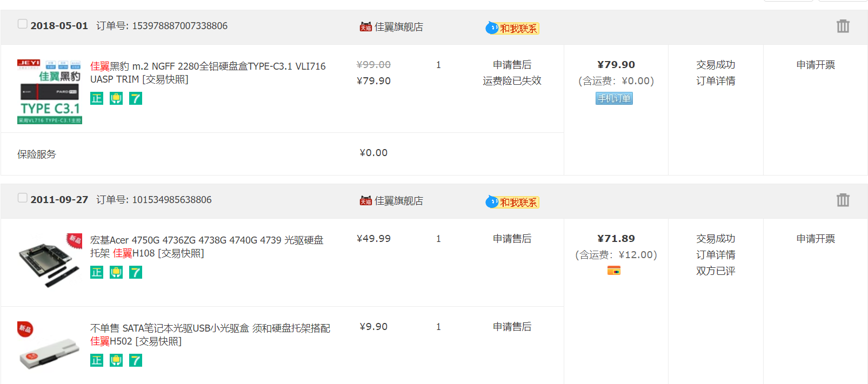868x384 pixels.
Task: Open 佳翼旗舰店 shop link in 2011 order
Action: click(399, 200)
